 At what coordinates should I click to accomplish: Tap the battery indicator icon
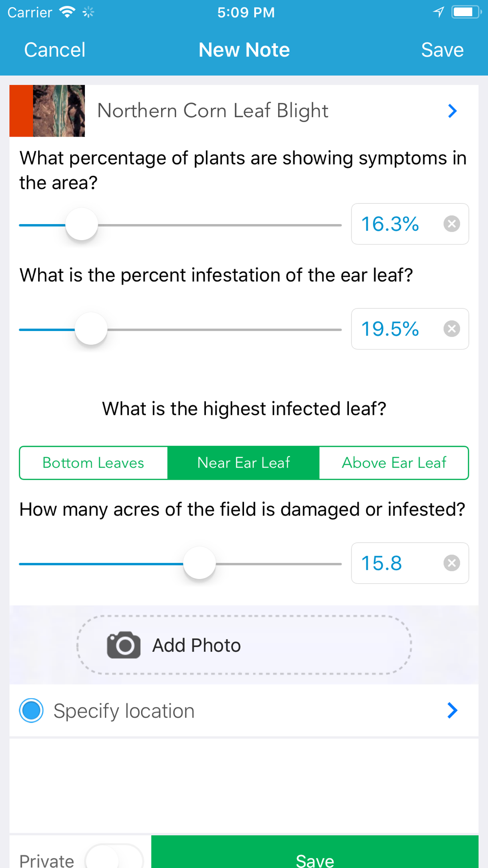click(x=465, y=12)
